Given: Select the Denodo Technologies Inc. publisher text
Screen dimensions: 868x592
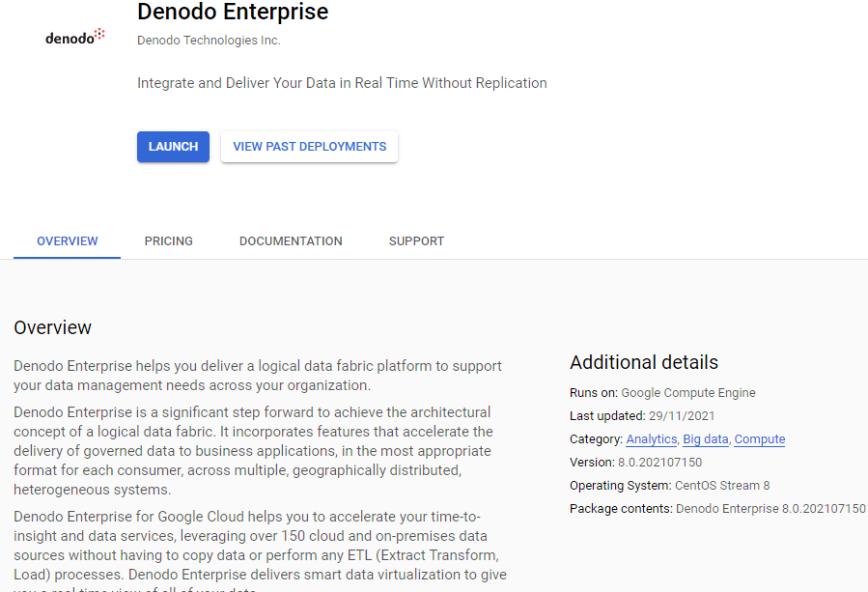Looking at the screenshot, I should click(x=209, y=41).
